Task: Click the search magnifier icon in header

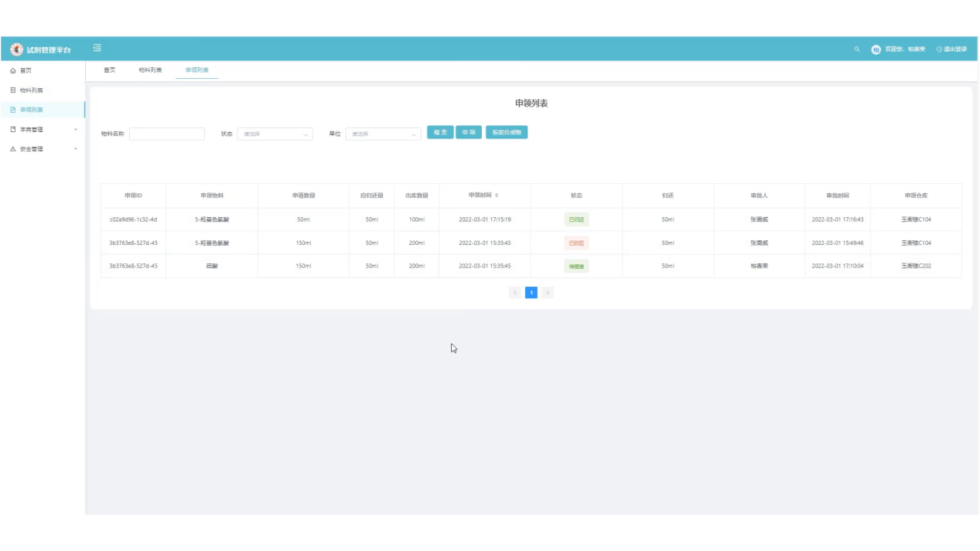Action: point(856,49)
